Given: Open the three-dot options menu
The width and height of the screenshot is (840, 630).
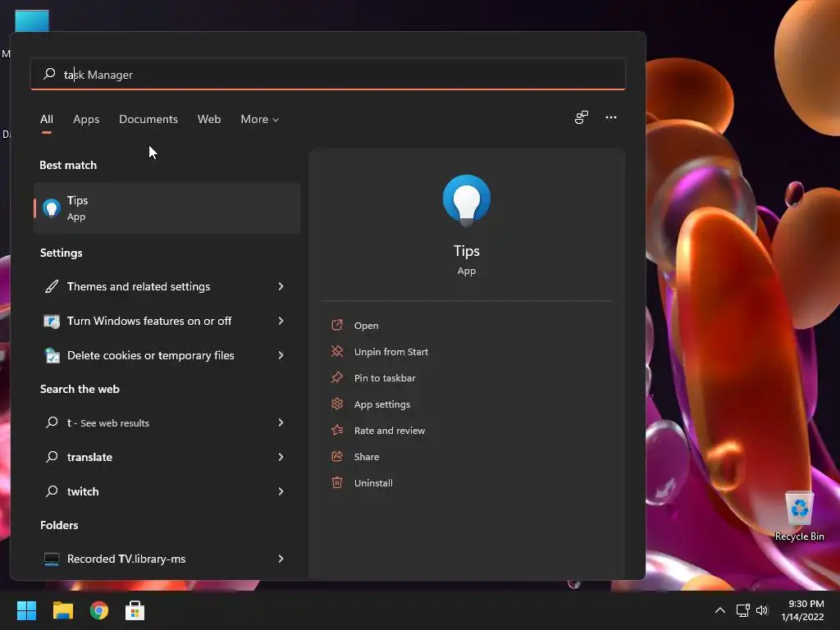Looking at the screenshot, I should [x=610, y=117].
